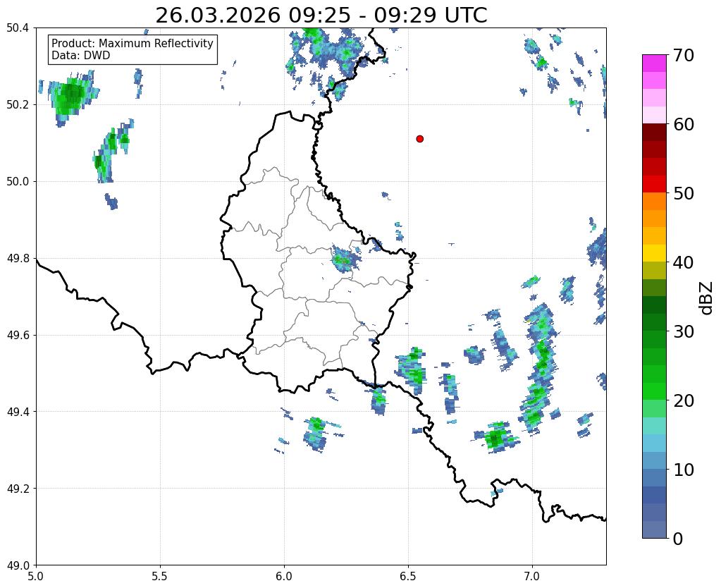Viewport: 721px width, 588px height.
Task: Click the latitude axis label '50.0'
Action: (x=18, y=182)
